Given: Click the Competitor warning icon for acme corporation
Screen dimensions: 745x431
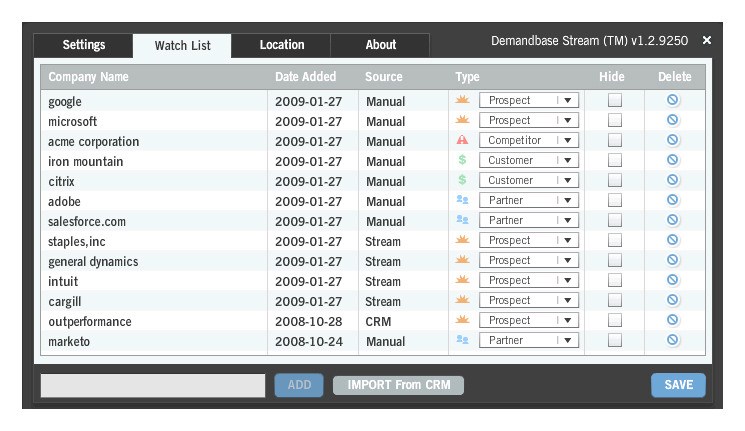Looking at the screenshot, I should pos(462,141).
